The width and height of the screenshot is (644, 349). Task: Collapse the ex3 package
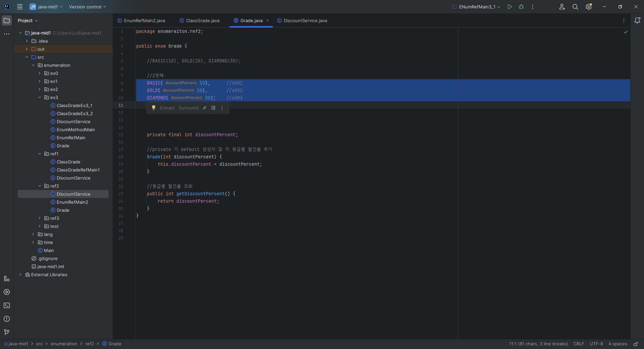click(40, 97)
